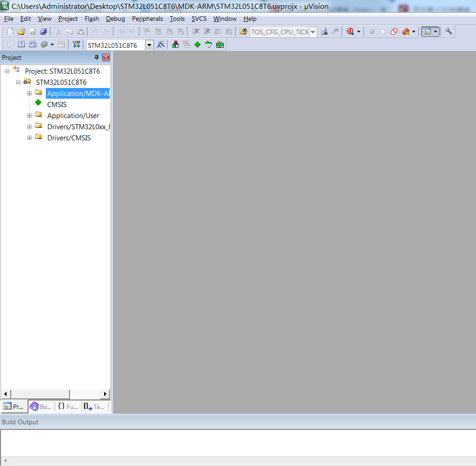Open the Project menu
Image resolution: width=476 pixels, height=466 pixels.
[x=68, y=19]
